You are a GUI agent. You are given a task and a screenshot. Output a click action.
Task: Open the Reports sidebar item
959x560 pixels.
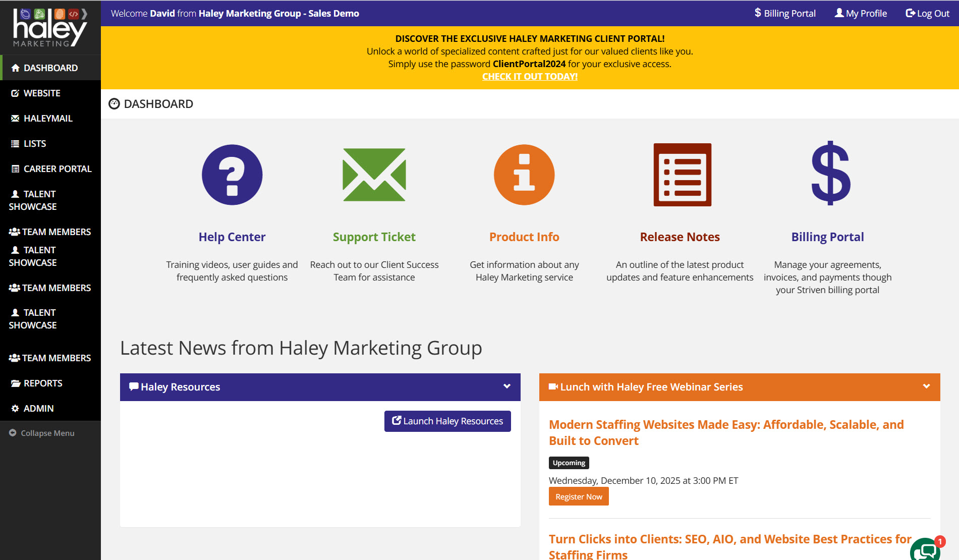point(43,383)
